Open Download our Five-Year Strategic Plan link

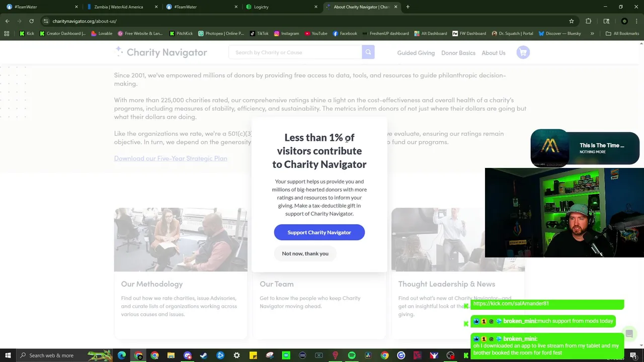click(x=171, y=158)
